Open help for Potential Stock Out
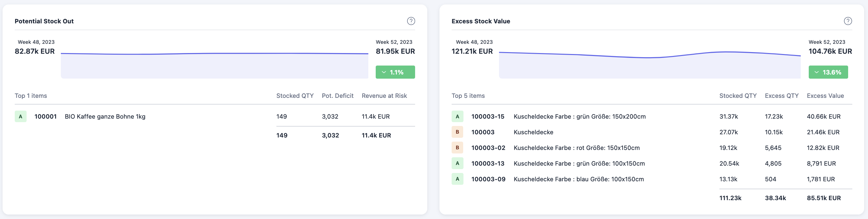The image size is (868, 219). [x=411, y=21]
